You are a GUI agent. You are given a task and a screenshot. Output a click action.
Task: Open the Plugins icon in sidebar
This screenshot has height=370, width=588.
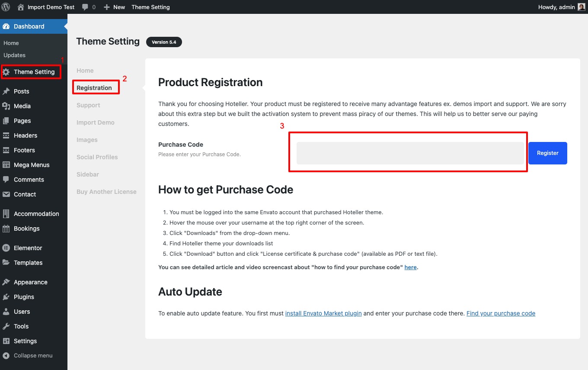(x=7, y=297)
